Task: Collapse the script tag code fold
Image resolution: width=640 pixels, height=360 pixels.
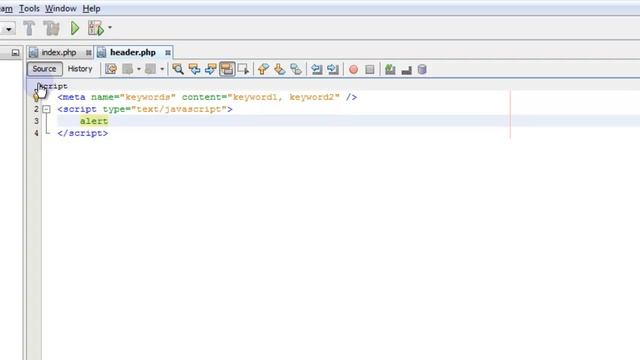Action: 46,109
